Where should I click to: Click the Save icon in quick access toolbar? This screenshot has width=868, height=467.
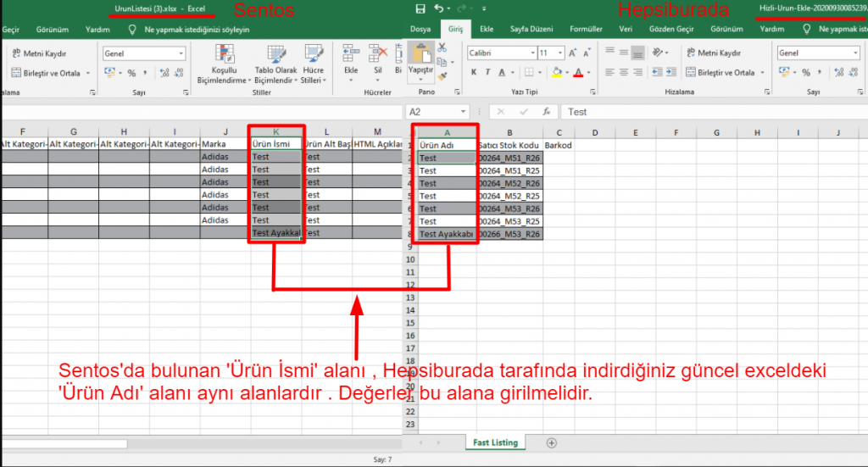coord(420,8)
